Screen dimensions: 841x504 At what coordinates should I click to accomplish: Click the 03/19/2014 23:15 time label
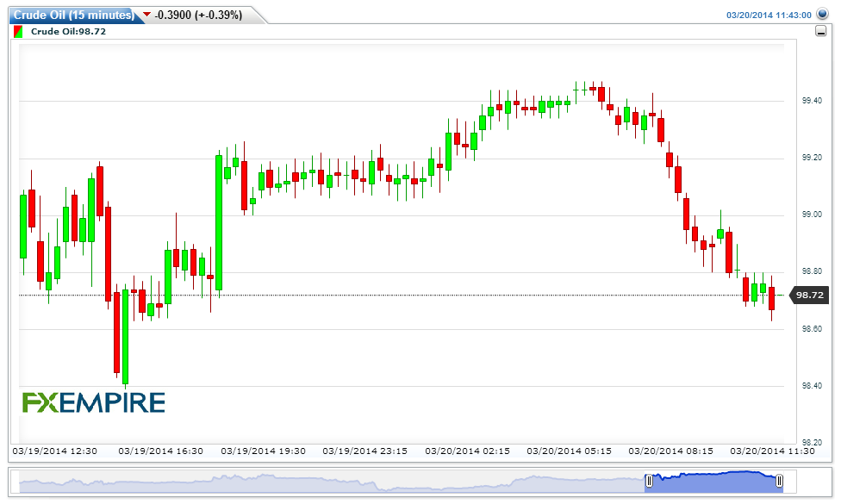364,451
